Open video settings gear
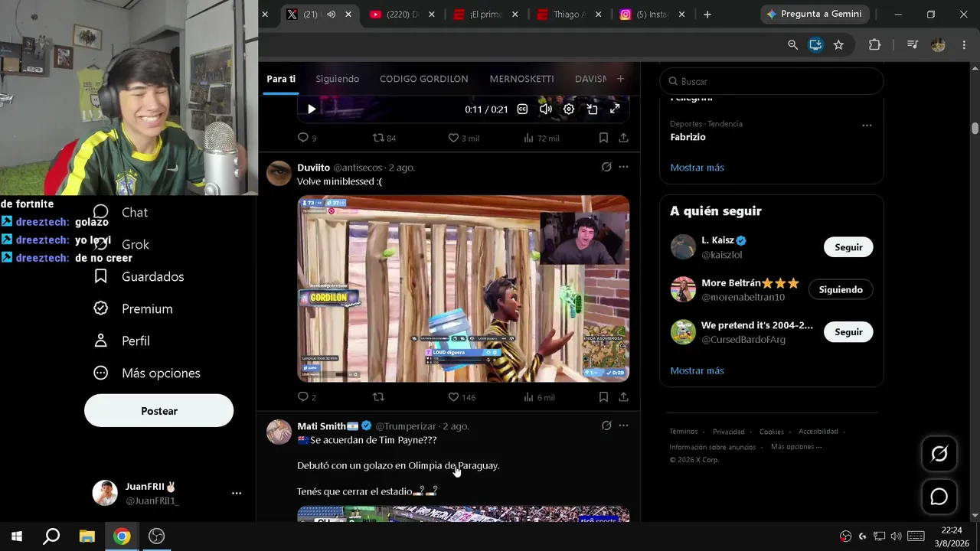The height and width of the screenshot is (551, 980). point(569,109)
